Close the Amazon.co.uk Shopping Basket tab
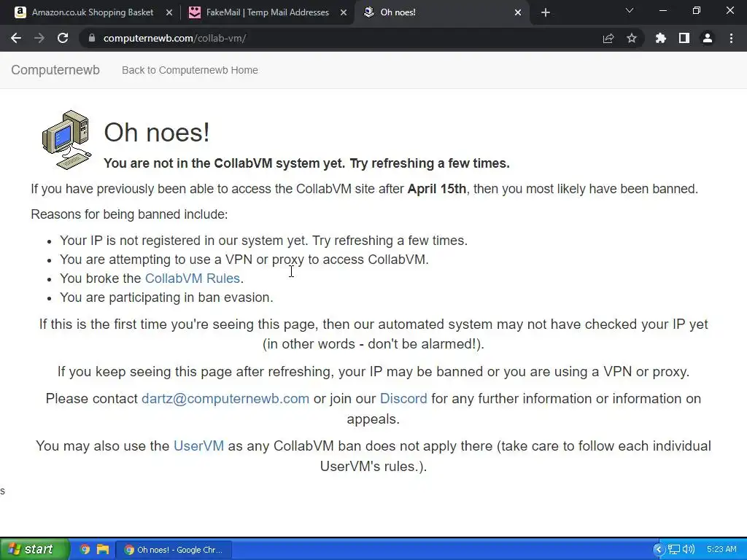 click(169, 12)
